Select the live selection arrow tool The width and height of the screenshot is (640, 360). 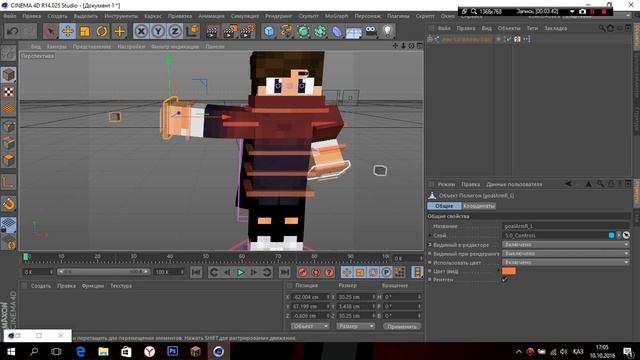tap(51, 31)
